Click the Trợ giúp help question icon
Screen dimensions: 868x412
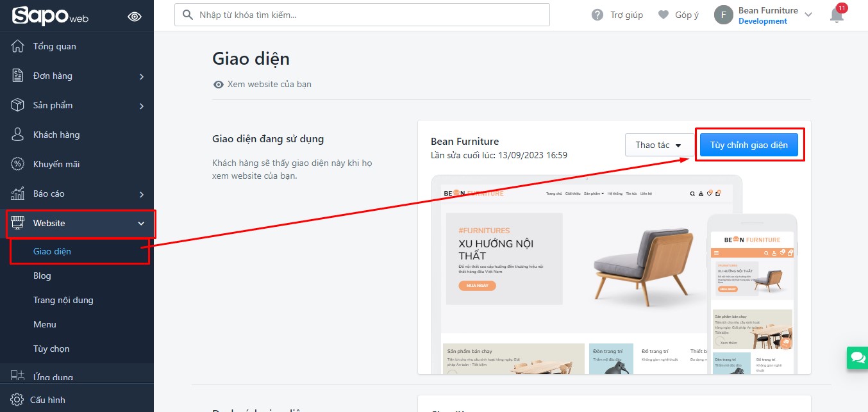pyautogui.click(x=597, y=15)
